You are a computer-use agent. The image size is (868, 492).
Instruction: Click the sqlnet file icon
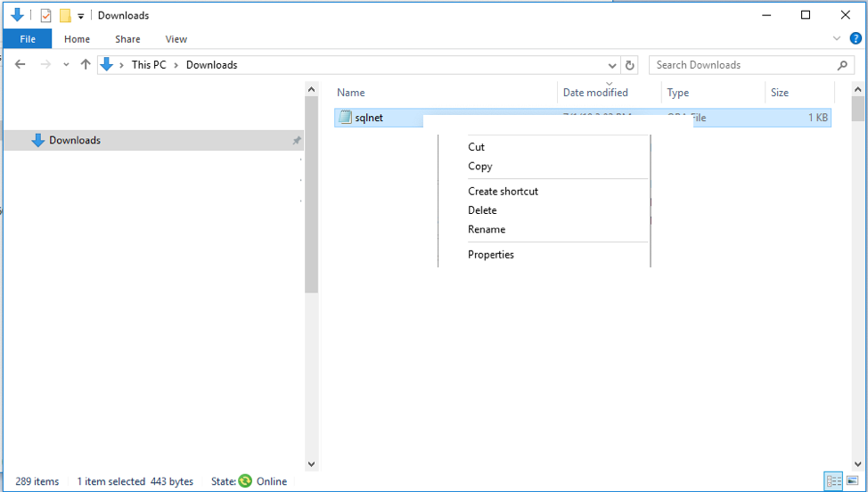[346, 118]
